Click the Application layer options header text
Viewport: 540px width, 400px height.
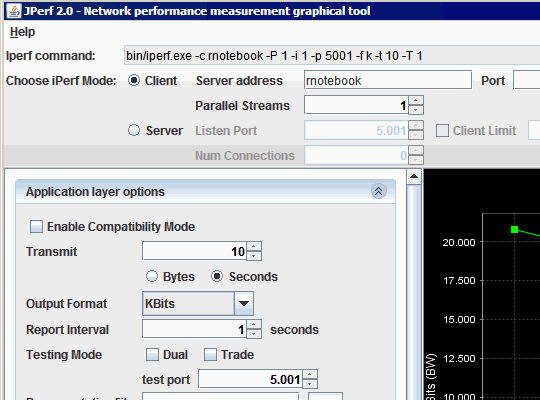[x=95, y=192]
